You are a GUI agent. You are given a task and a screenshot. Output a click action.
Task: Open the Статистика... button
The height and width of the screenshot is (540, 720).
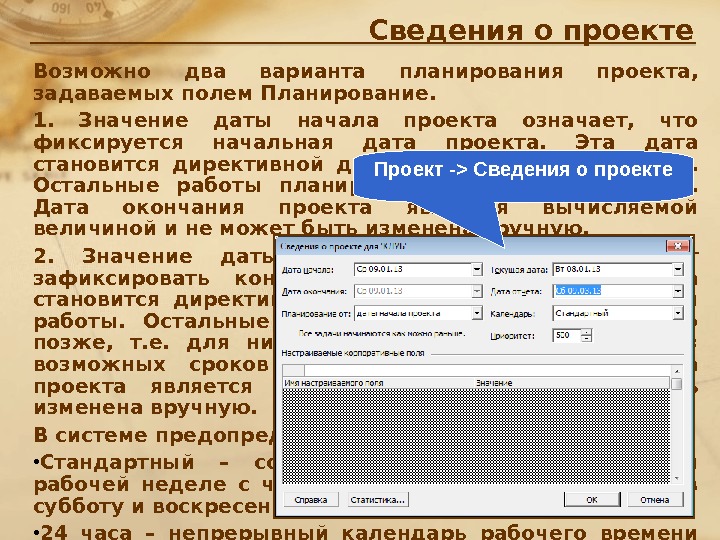tap(377, 500)
